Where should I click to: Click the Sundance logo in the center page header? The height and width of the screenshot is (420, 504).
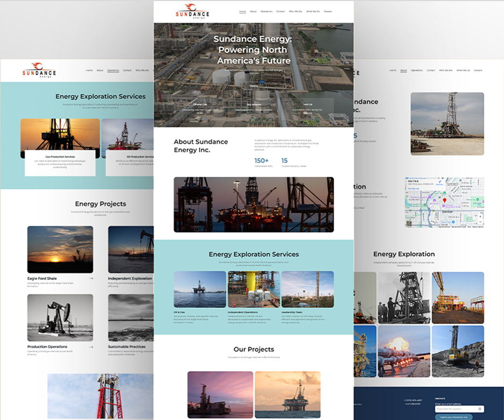(x=192, y=12)
